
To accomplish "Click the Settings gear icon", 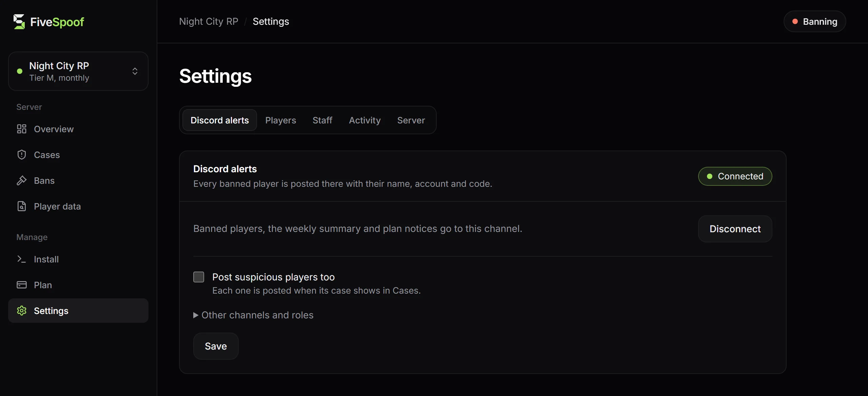I will (22, 311).
